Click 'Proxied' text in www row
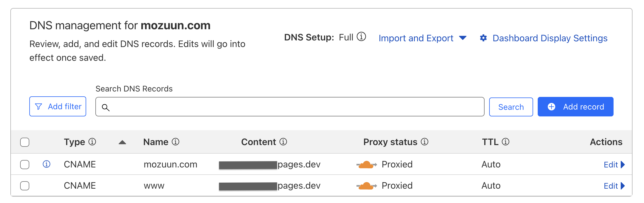Viewport: 644px width, 203px height. coord(397,186)
